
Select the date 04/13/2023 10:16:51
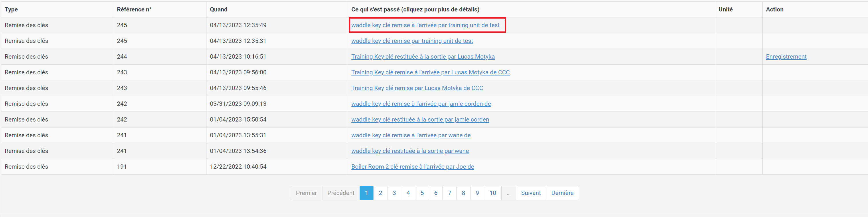click(x=238, y=57)
